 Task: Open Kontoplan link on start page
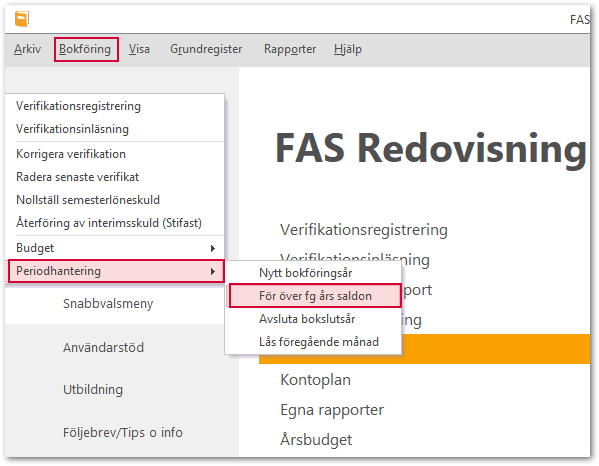316,380
